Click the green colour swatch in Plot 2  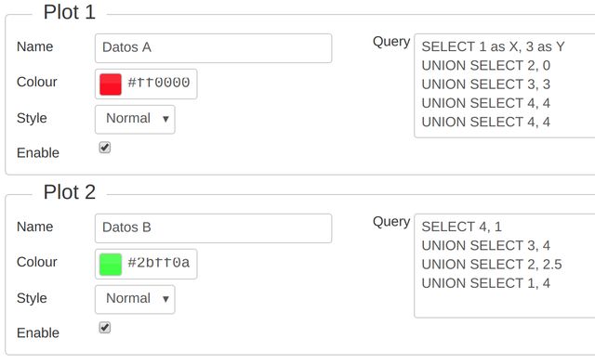[111, 265]
